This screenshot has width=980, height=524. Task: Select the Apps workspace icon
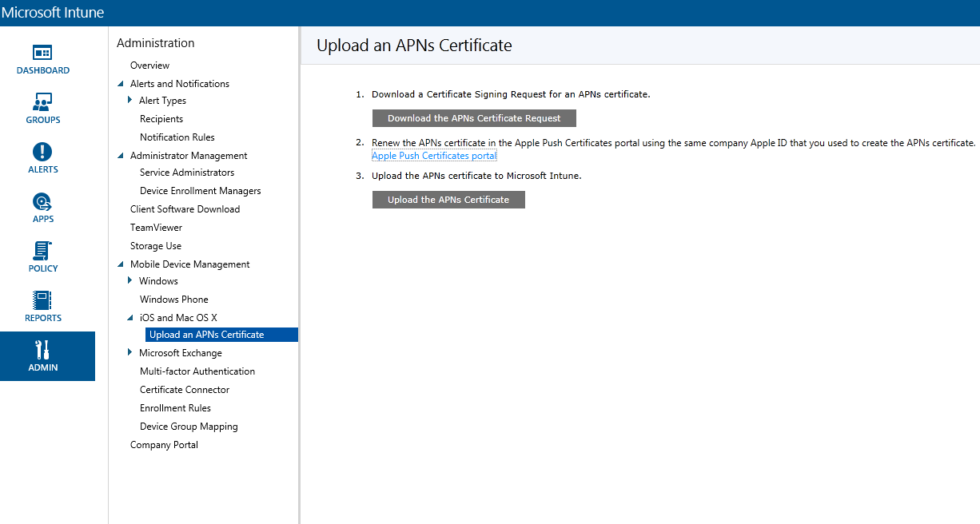(x=42, y=201)
